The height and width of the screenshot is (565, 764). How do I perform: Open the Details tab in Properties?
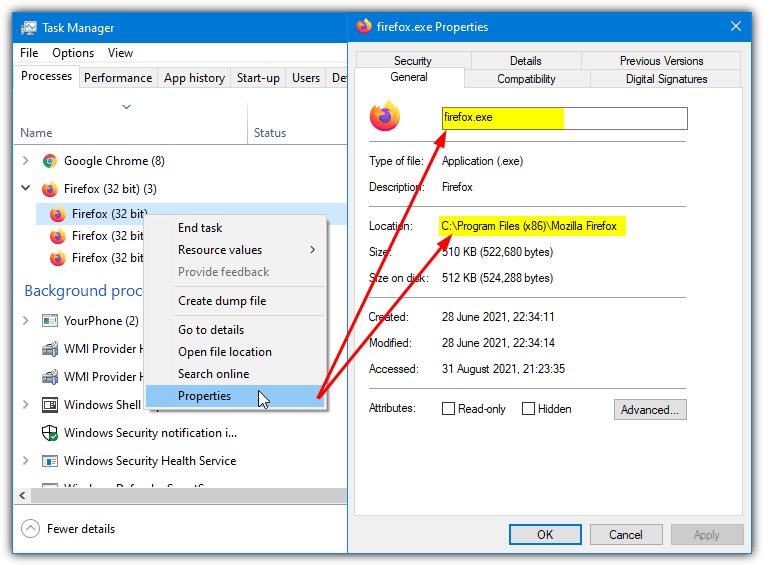click(526, 61)
